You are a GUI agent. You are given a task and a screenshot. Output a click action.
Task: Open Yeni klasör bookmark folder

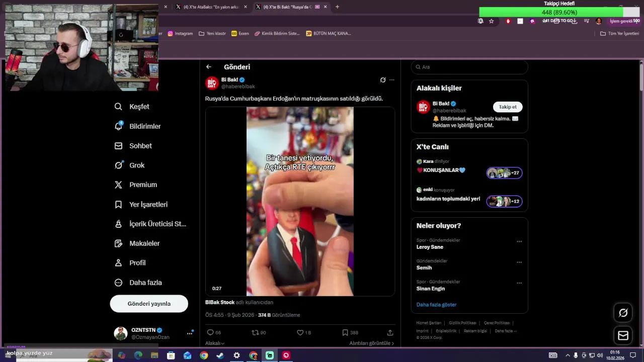[x=212, y=34]
